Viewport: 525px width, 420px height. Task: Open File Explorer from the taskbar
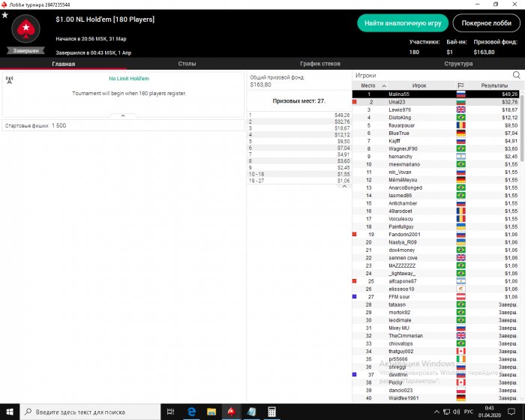coord(211,412)
